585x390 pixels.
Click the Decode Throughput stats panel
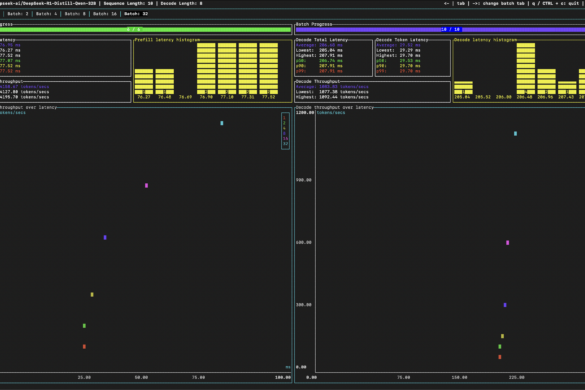373,92
